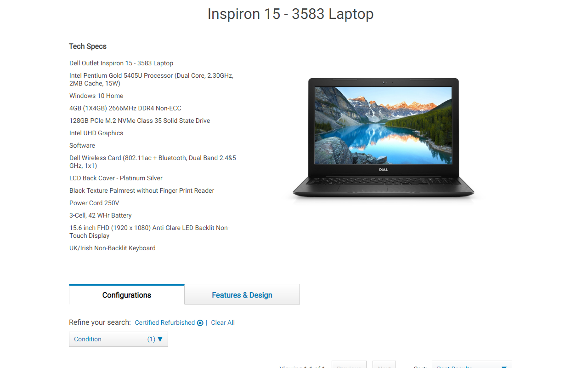Click the Next page button
The width and height of the screenshot is (588, 368).
(384, 365)
